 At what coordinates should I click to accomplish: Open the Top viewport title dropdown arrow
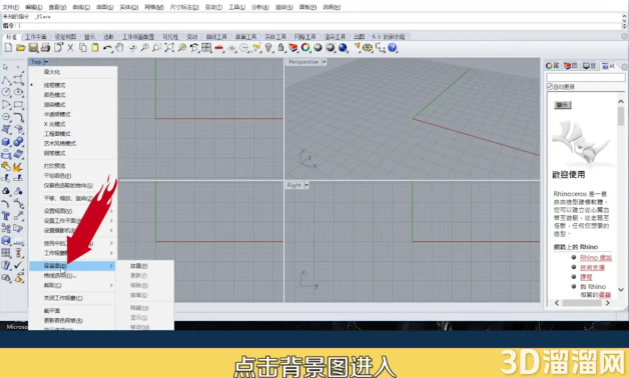click(x=46, y=62)
